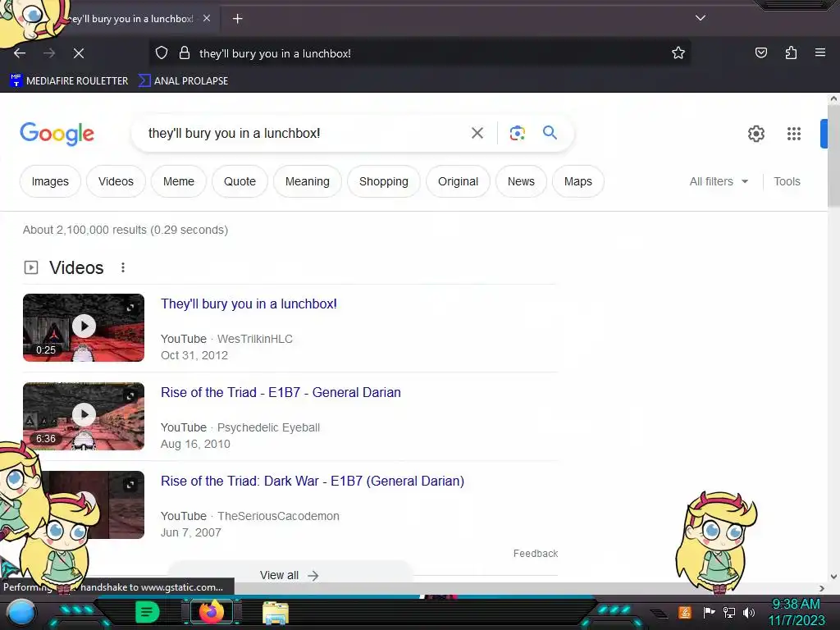
Task: Open the taskbar clock and date
Action: click(796, 612)
